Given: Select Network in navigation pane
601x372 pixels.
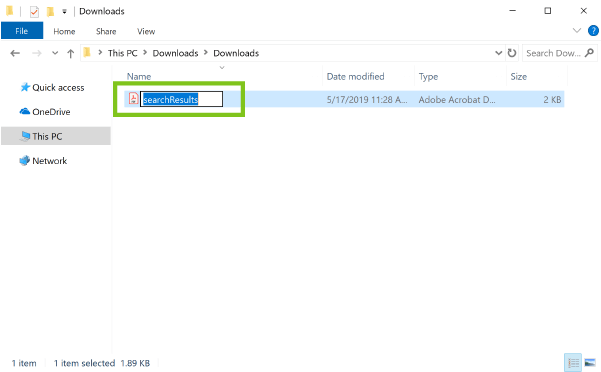Looking at the screenshot, I should [x=43, y=161].
